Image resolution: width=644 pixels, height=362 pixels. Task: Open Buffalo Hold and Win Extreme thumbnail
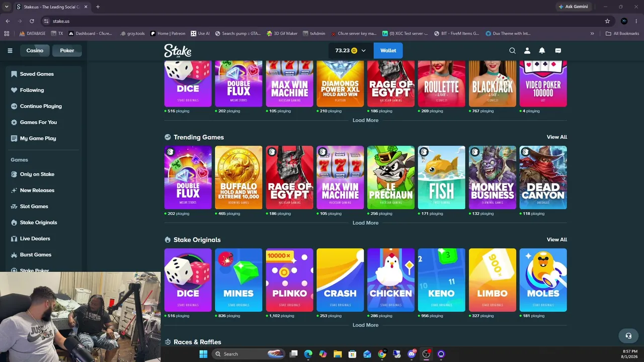point(238,177)
